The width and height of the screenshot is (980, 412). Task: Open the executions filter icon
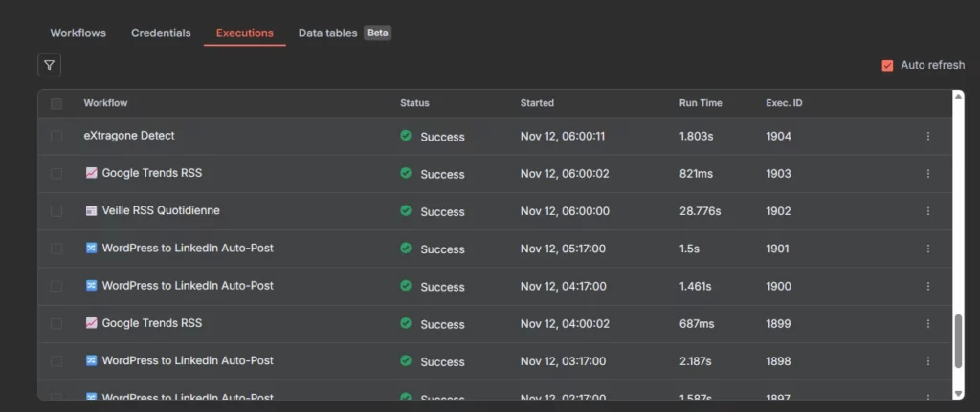(50, 65)
